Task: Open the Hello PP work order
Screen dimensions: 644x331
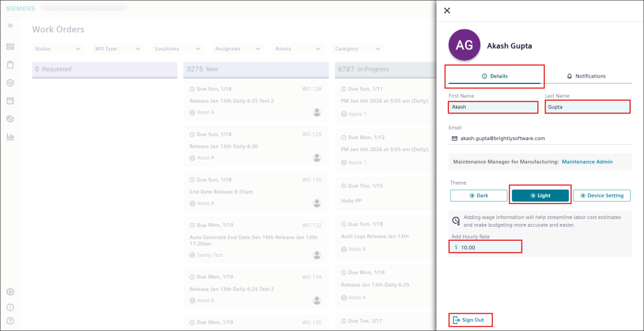Action: [x=385, y=193]
